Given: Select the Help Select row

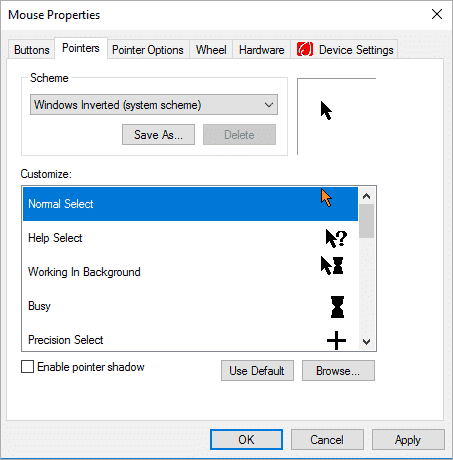Looking at the screenshot, I should (x=190, y=238).
